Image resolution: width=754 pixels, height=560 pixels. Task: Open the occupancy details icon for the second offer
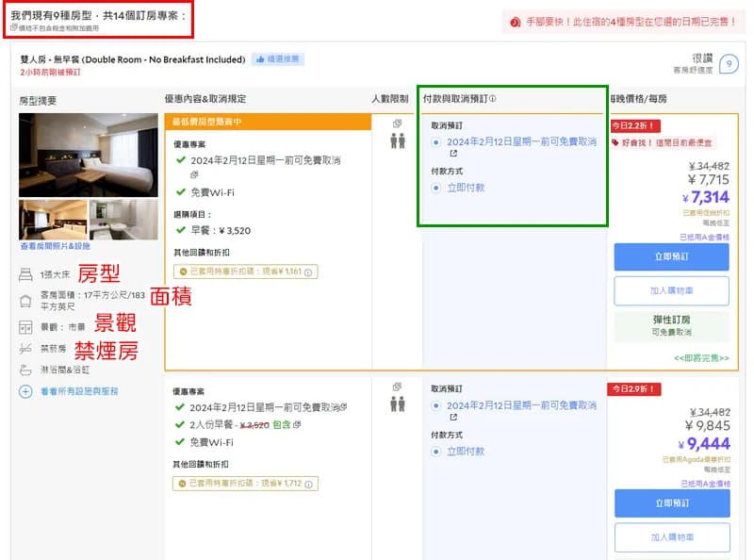click(397, 387)
